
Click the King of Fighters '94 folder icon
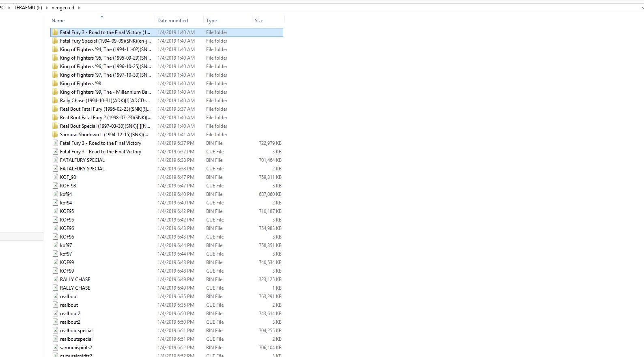click(55, 49)
